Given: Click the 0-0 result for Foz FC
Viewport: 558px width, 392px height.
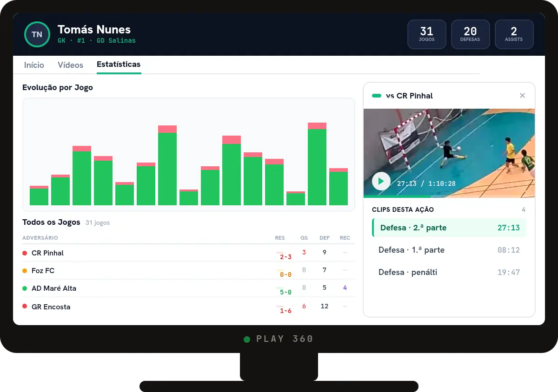Looking at the screenshot, I should 286,274.
